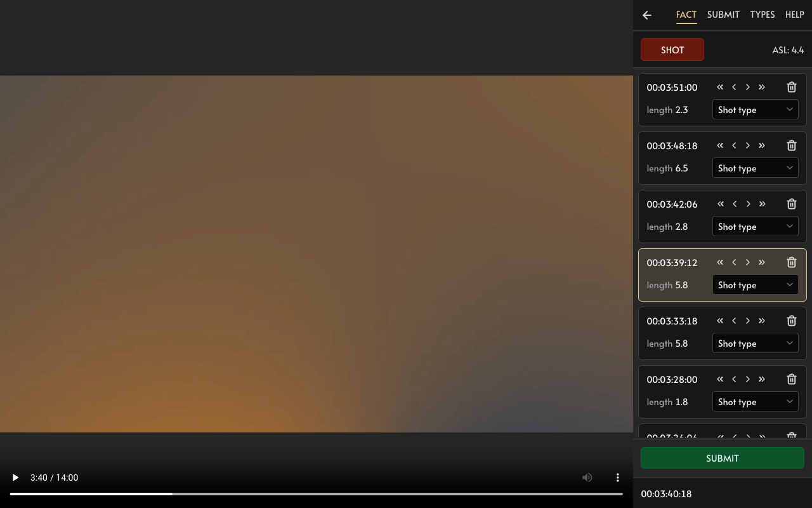
Task: Click the back arrow in panel header
Action: [647, 15]
